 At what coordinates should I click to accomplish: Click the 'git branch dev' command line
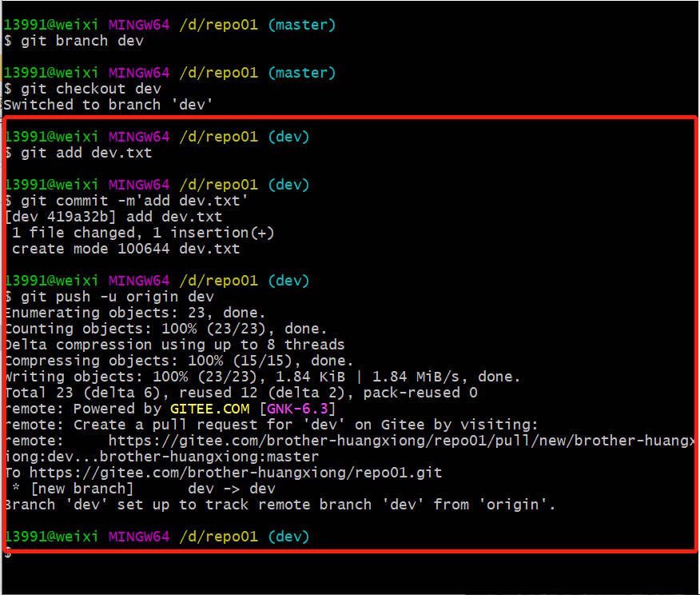coord(74,41)
